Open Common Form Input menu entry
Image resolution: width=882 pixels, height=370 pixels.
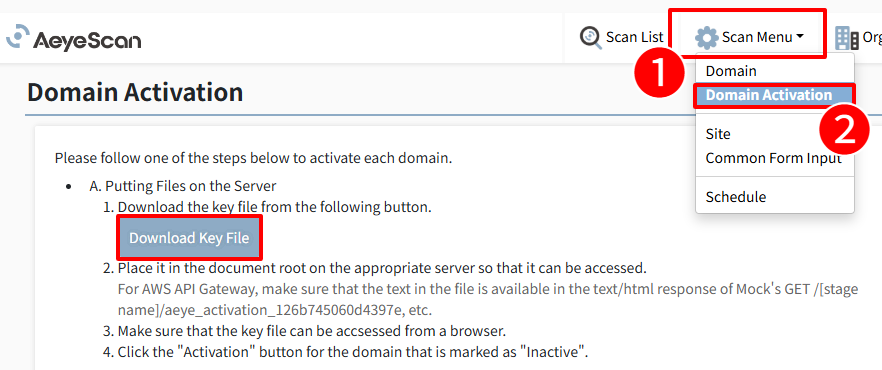click(773, 158)
